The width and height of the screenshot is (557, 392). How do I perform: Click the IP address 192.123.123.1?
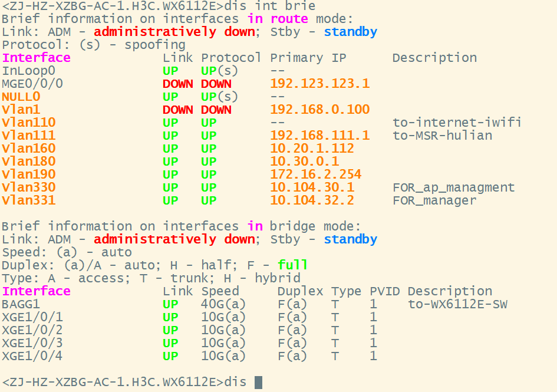[x=319, y=84]
